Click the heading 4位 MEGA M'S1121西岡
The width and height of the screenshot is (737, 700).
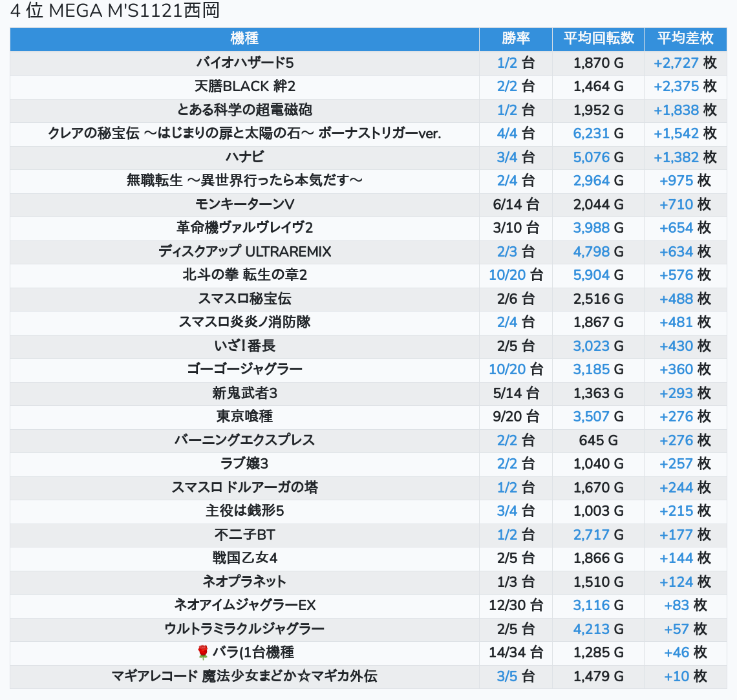115,11
